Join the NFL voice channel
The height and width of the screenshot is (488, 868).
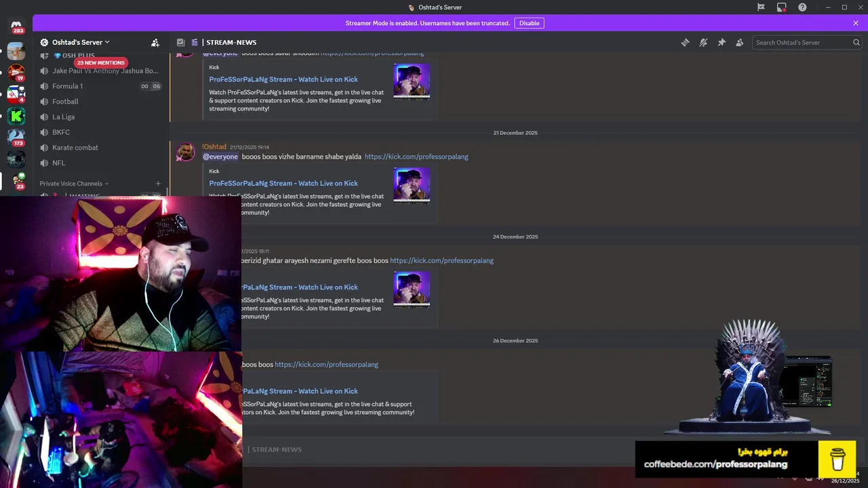(x=100, y=163)
